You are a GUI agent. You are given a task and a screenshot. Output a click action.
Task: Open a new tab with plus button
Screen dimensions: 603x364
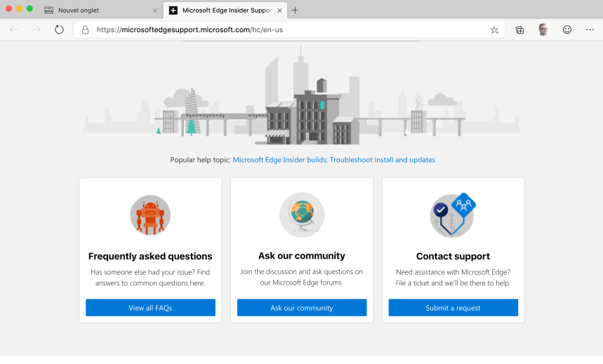[x=296, y=10]
